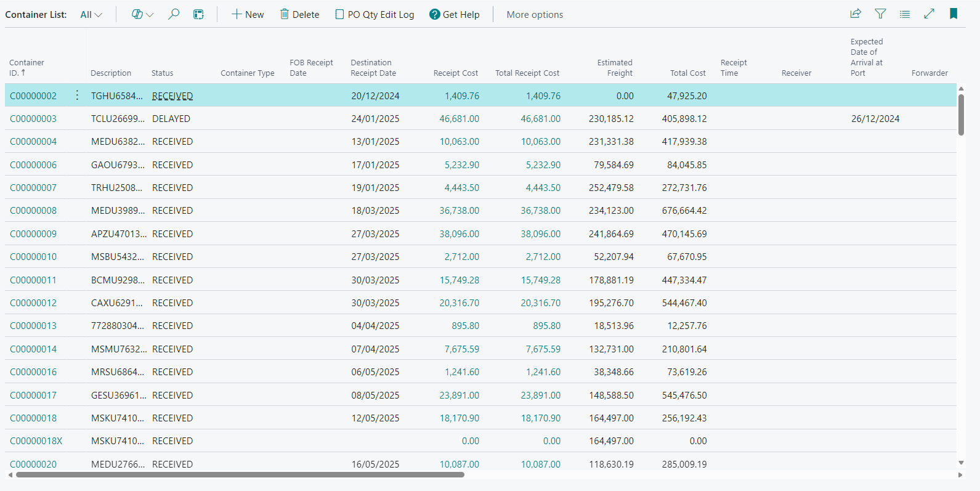Click the Forwarder column header

(x=929, y=73)
